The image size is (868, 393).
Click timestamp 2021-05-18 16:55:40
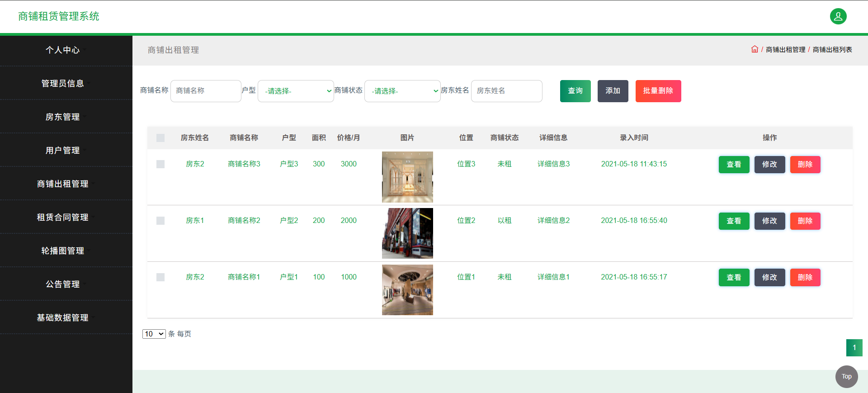coord(634,220)
